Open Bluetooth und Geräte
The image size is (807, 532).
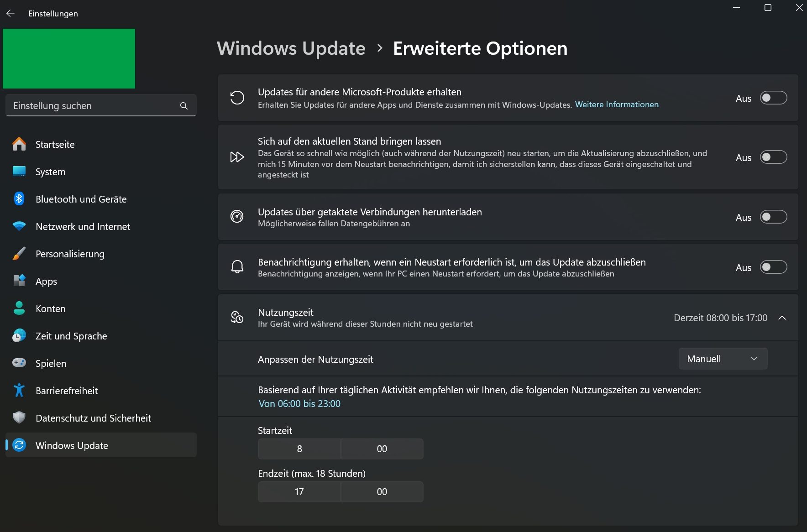(101, 199)
